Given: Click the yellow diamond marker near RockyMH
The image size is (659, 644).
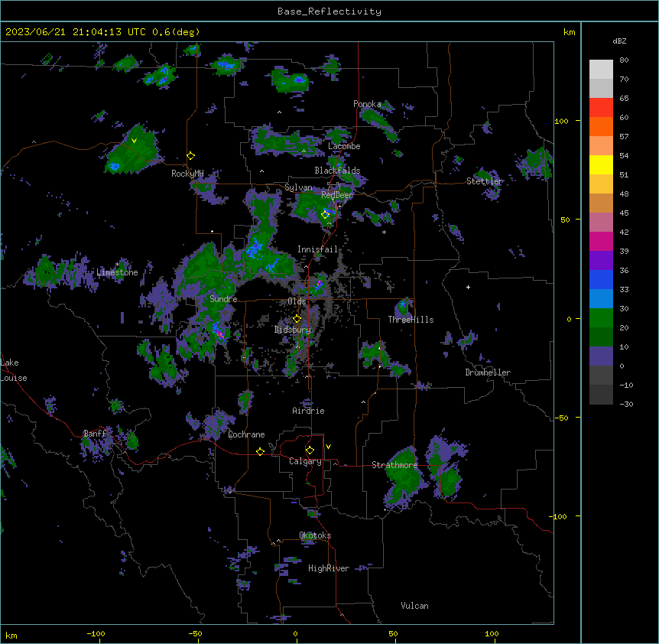Looking at the screenshot, I should (191, 156).
